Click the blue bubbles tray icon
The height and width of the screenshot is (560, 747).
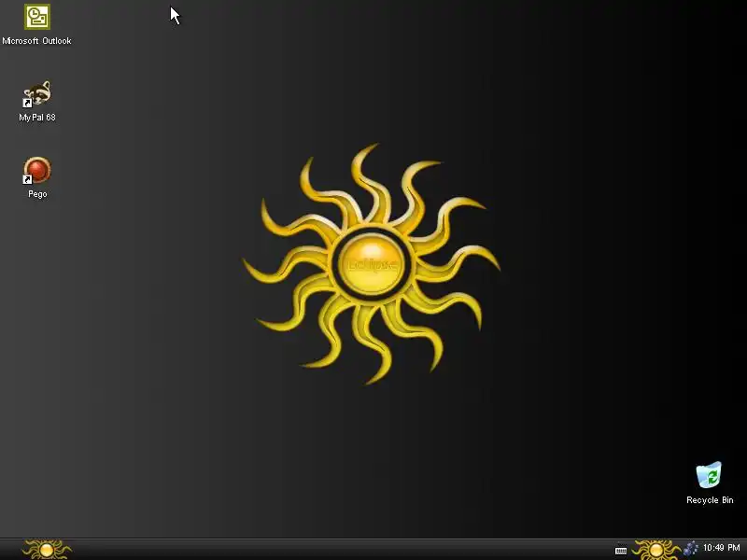click(691, 549)
